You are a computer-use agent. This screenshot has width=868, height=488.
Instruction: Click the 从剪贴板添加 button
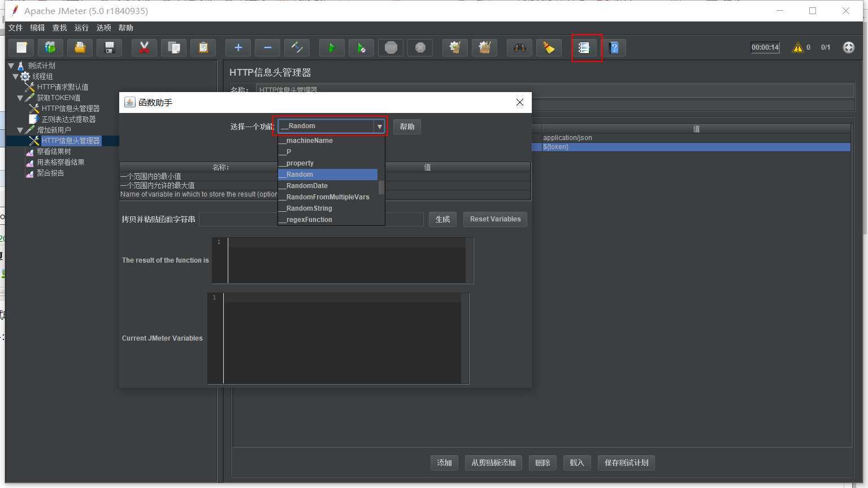pos(493,463)
